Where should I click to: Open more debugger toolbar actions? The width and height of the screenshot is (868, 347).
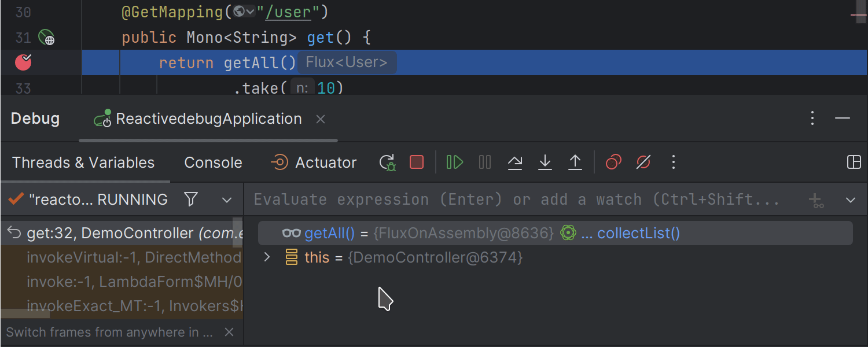coord(673,163)
